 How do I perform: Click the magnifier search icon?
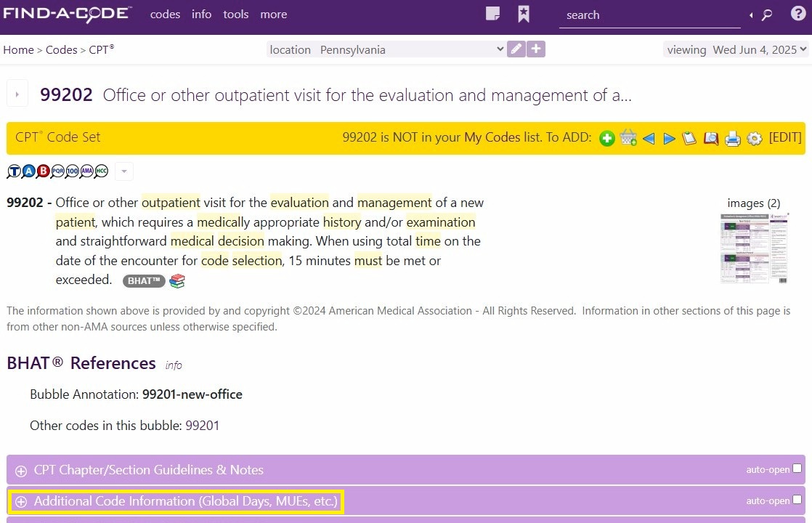767,15
